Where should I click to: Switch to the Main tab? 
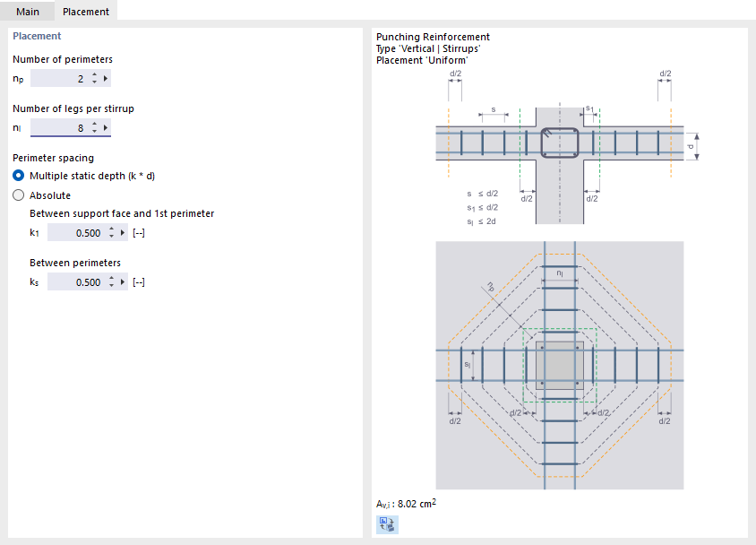tap(28, 11)
